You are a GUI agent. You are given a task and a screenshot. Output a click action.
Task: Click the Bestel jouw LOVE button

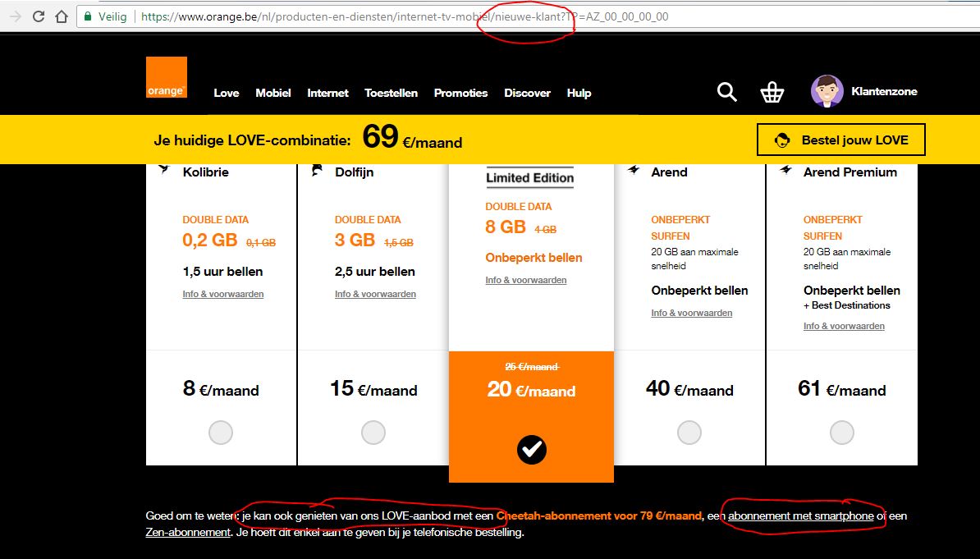[x=840, y=140]
